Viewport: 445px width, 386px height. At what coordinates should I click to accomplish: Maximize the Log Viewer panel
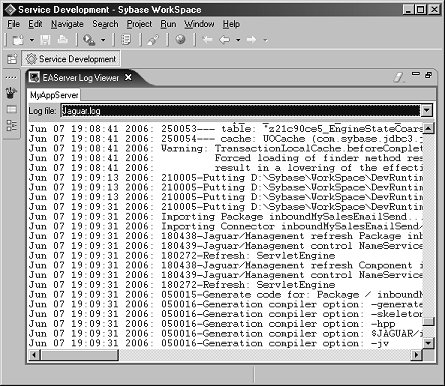click(429, 75)
